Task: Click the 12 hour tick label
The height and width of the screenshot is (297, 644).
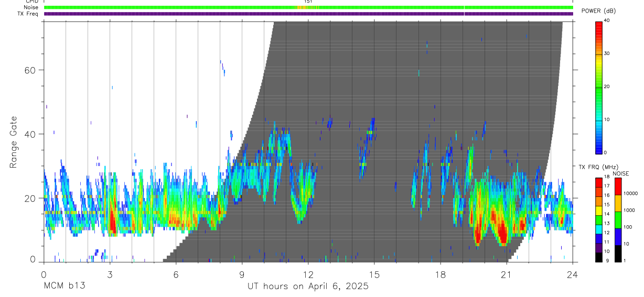Action: point(308,274)
